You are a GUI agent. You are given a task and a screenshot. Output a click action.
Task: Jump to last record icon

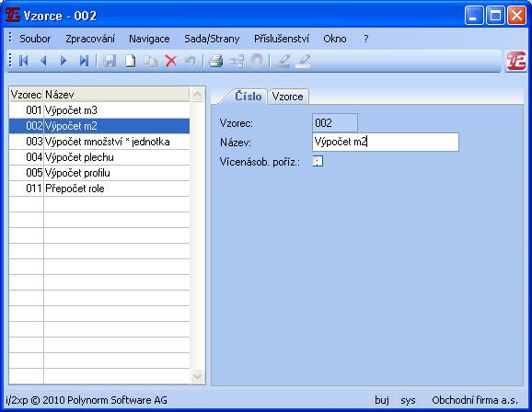[84, 61]
